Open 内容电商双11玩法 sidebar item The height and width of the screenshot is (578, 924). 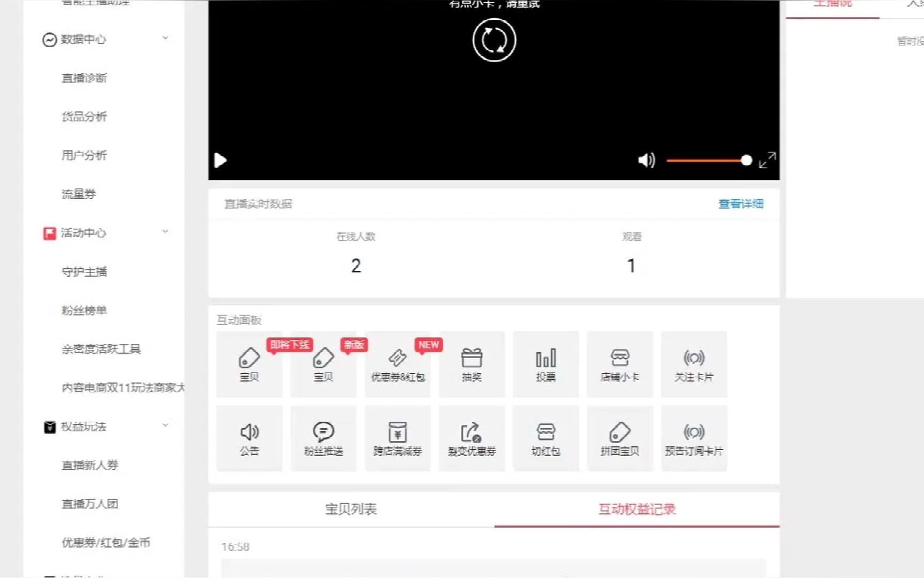(x=123, y=388)
